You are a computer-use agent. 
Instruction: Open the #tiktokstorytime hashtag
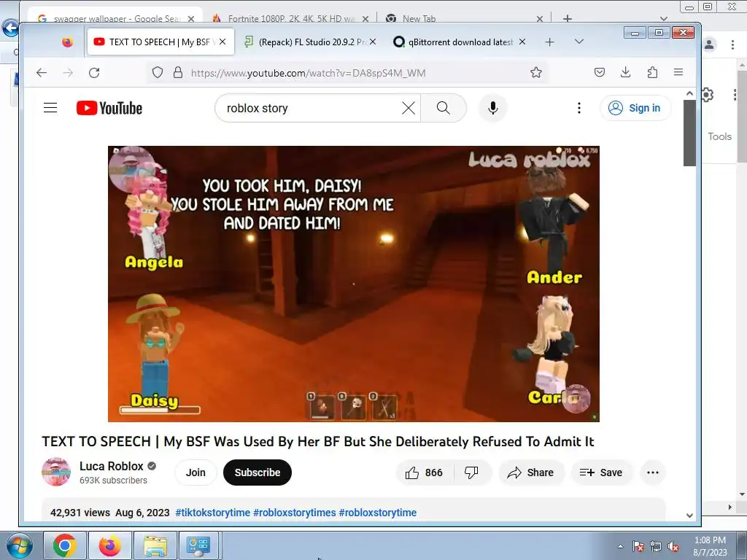coord(212,513)
